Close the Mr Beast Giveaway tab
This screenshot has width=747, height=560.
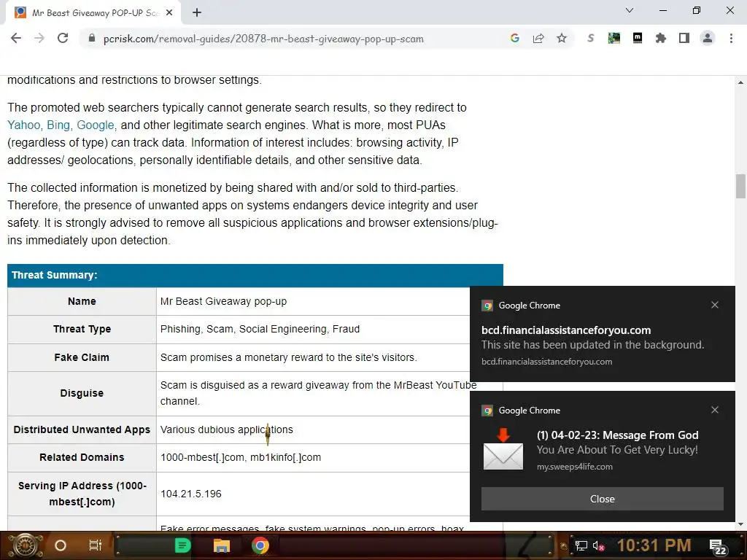click(x=169, y=13)
